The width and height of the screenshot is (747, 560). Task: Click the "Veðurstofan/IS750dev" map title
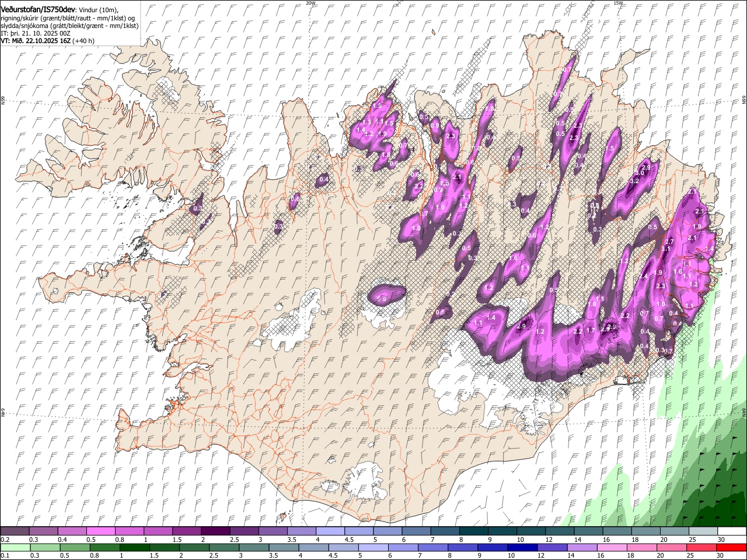coord(38,9)
